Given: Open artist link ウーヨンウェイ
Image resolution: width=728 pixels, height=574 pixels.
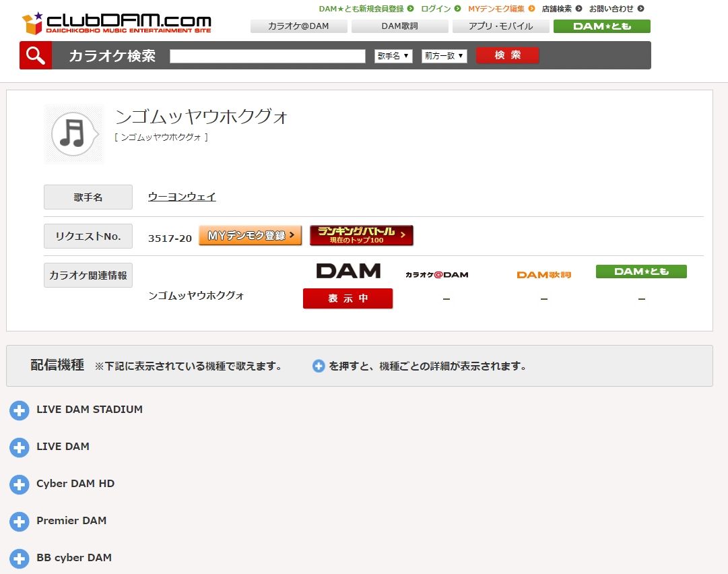Looking at the screenshot, I should pyautogui.click(x=182, y=197).
